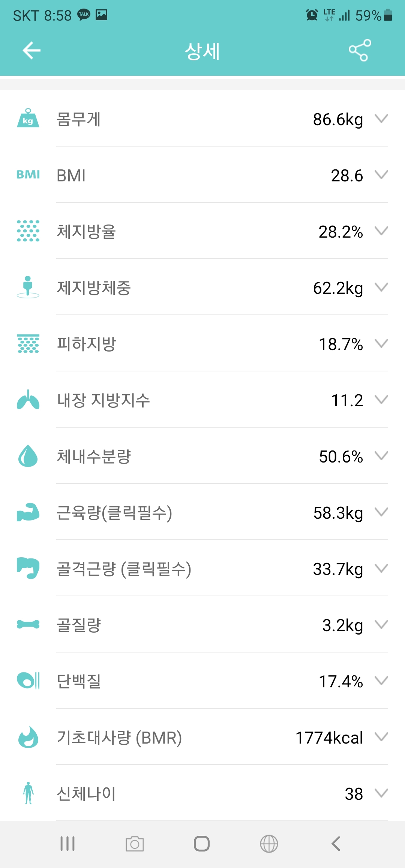
Task: Expand the 몸무게 86.6kg row chevron
Action: click(381, 119)
